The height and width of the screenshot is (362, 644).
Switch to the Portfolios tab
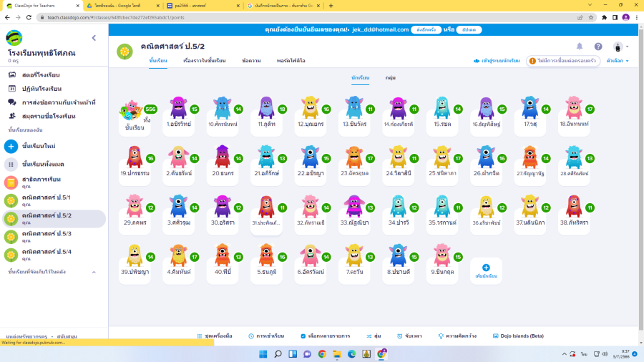tap(291, 61)
